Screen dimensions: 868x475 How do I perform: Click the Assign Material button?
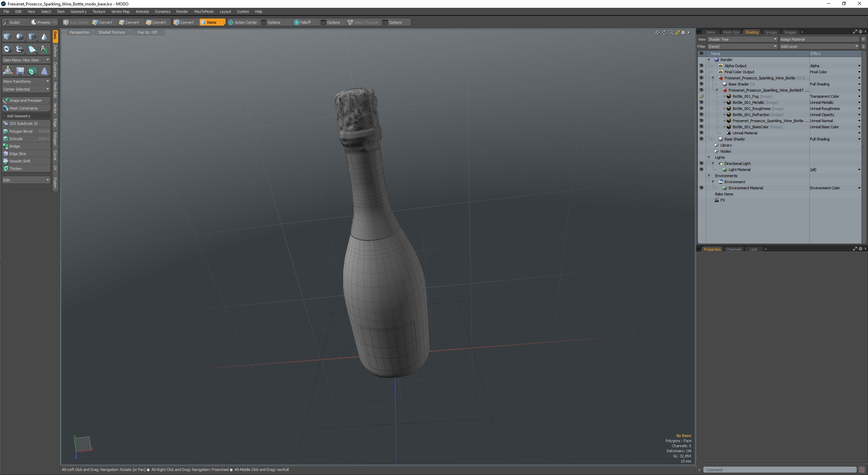819,39
